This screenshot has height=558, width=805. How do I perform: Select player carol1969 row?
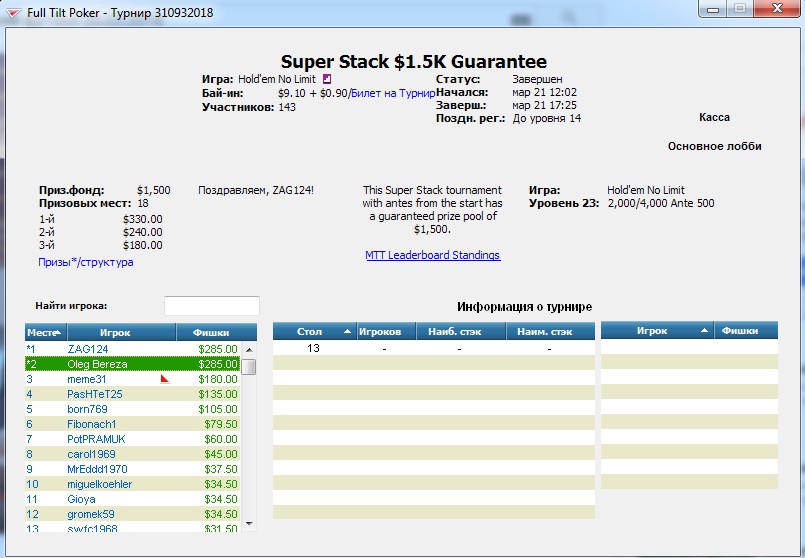click(132, 454)
